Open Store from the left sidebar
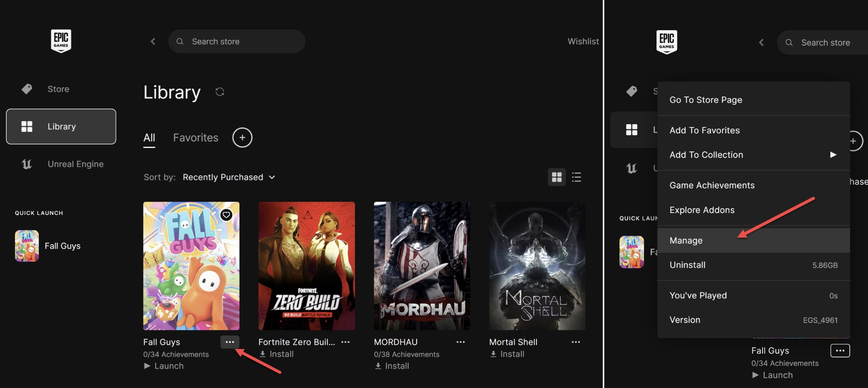Image resolution: width=868 pixels, height=388 pixels. [61, 89]
